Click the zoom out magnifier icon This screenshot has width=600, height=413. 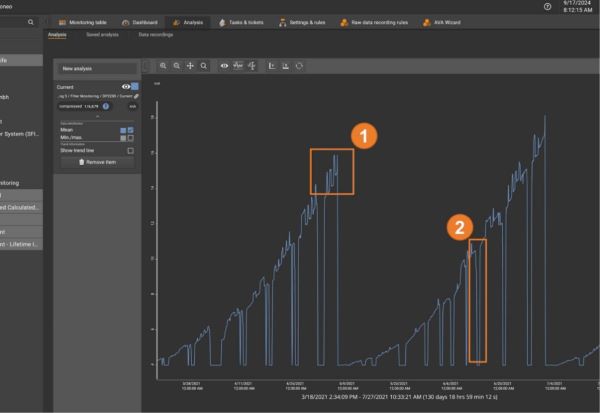pyautogui.click(x=177, y=65)
